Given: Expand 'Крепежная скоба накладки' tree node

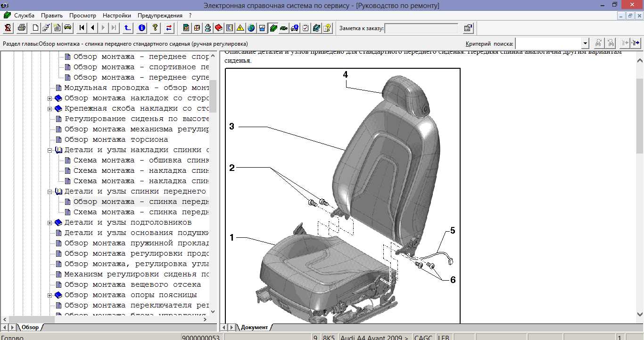Looking at the screenshot, I should tap(50, 109).
